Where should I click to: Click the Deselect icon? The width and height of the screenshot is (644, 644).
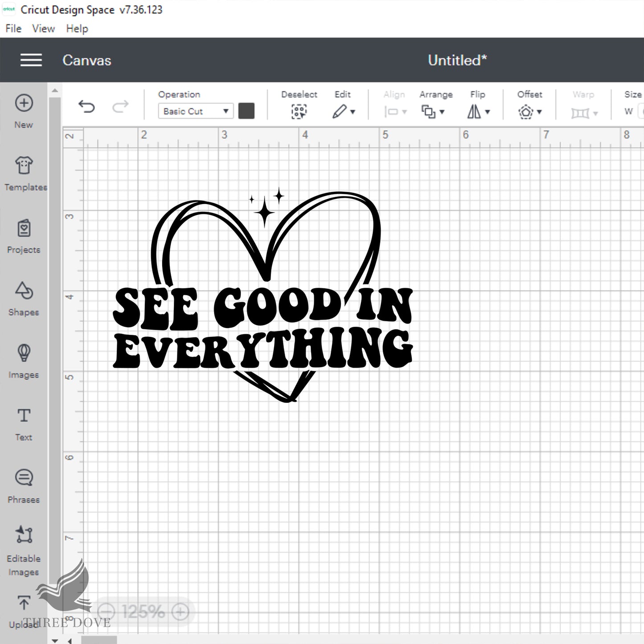[x=299, y=111]
